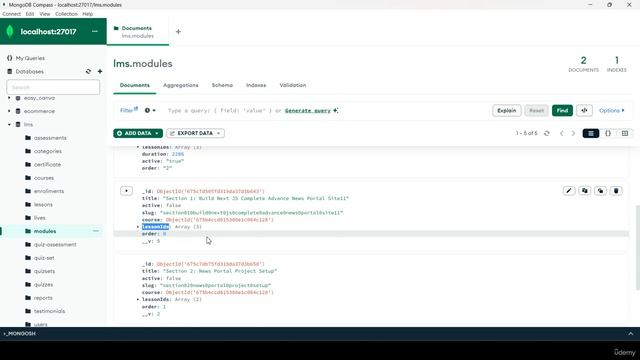Open the Filter documentation link
The width and height of the screenshot is (640, 360).
[129, 110]
